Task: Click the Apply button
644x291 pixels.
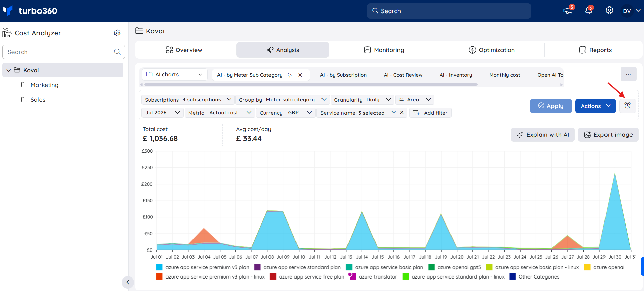Action: point(551,106)
